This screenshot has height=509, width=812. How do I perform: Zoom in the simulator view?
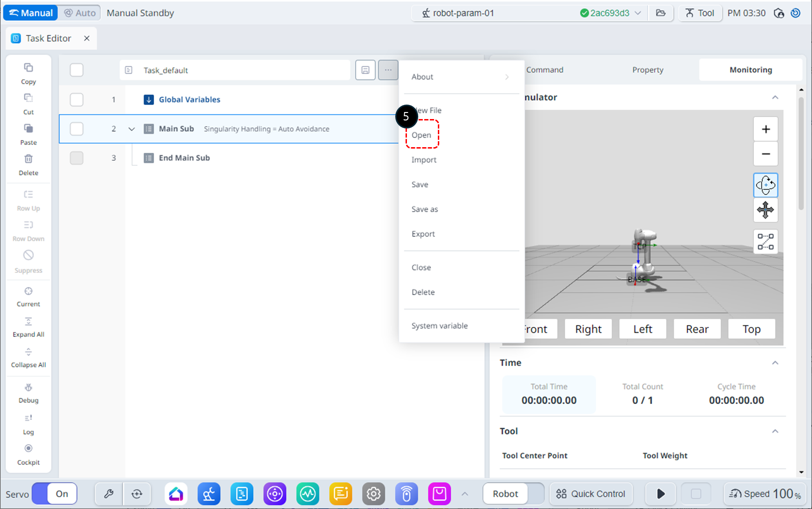[765, 129]
